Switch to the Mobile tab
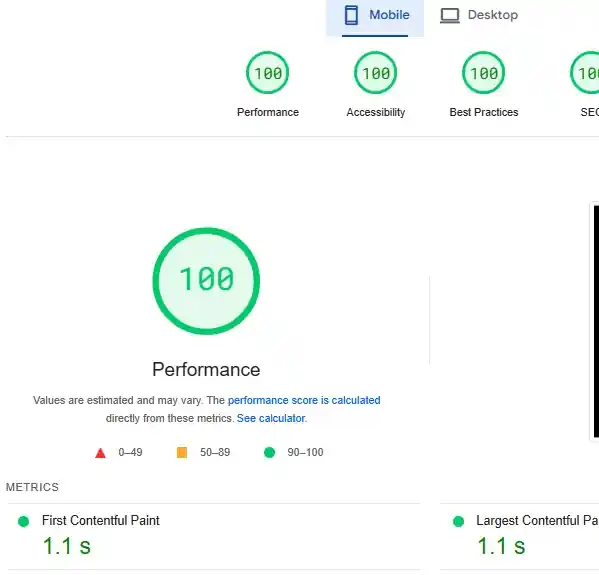The image size is (599, 575). [x=375, y=18]
